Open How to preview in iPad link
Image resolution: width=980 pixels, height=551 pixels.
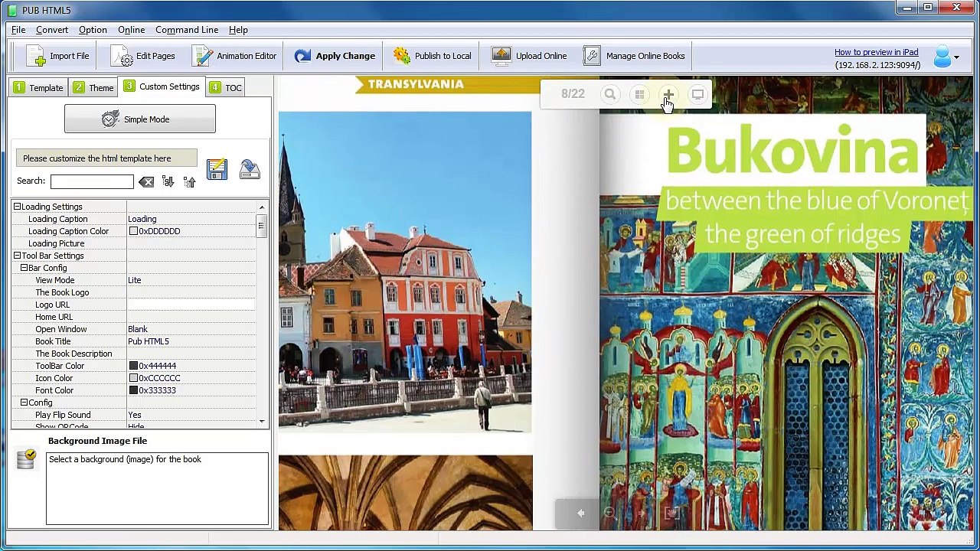coord(877,52)
